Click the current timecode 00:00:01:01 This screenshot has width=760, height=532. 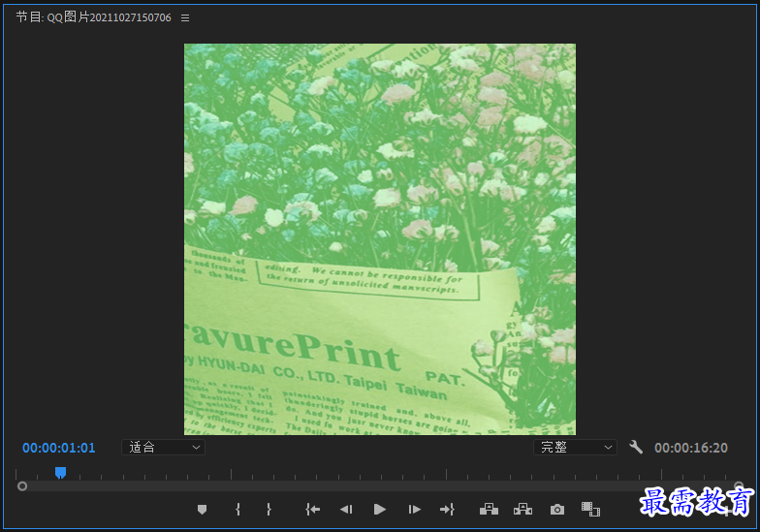coord(58,448)
